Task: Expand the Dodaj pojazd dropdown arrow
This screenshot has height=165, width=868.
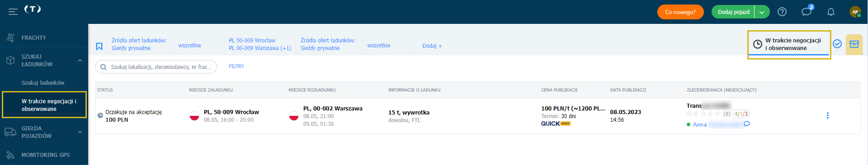Action: point(762,12)
